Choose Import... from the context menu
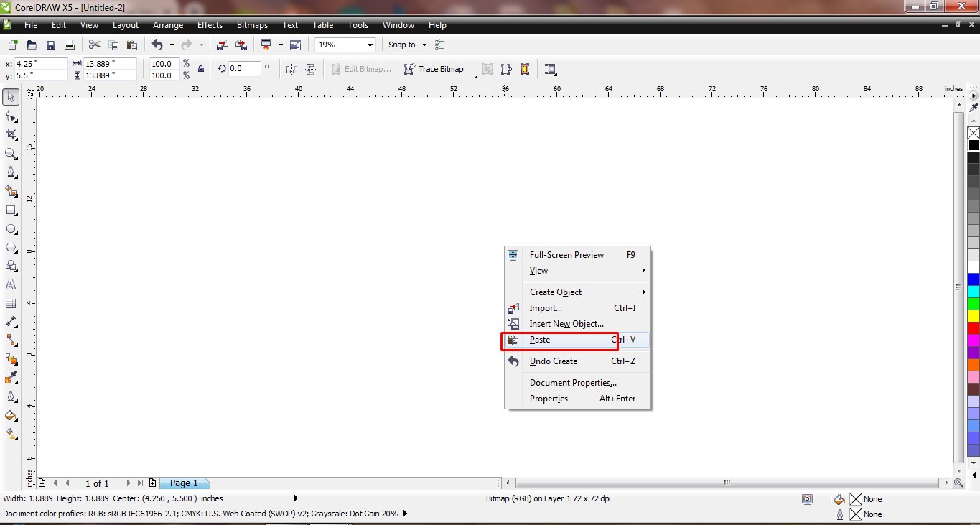 (577, 308)
